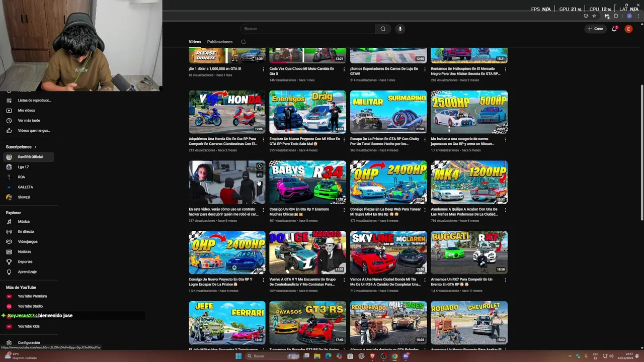Click watch later icon on hacker video thumbnail
The width and height of the screenshot is (644, 362).
(260, 166)
